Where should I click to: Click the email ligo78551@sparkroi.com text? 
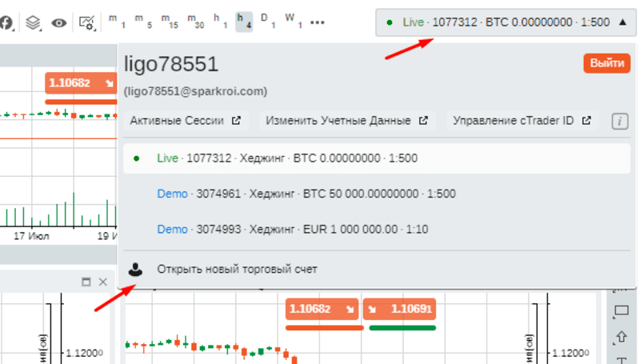195,91
